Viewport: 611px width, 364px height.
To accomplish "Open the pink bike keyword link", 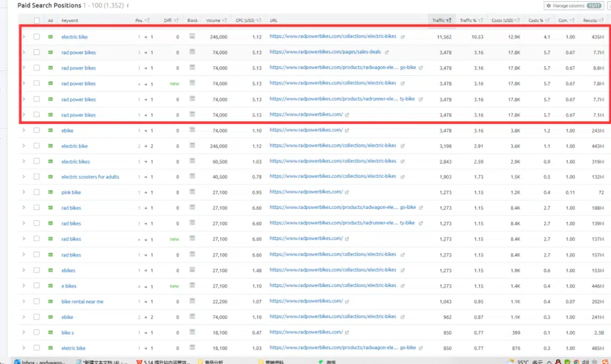I will (71, 193).
